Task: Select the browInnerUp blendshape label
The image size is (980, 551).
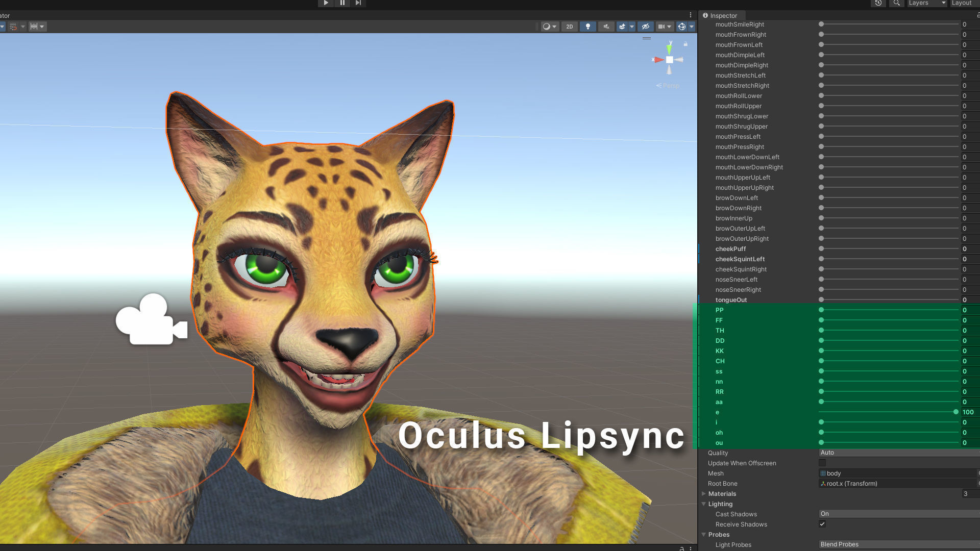Action: tap(733, 218)
